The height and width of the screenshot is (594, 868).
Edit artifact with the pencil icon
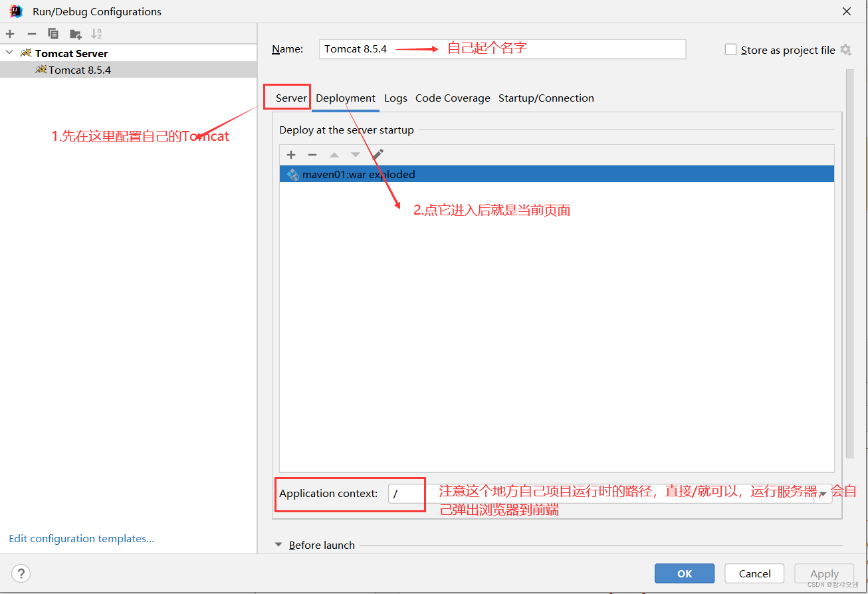(378, 155)
